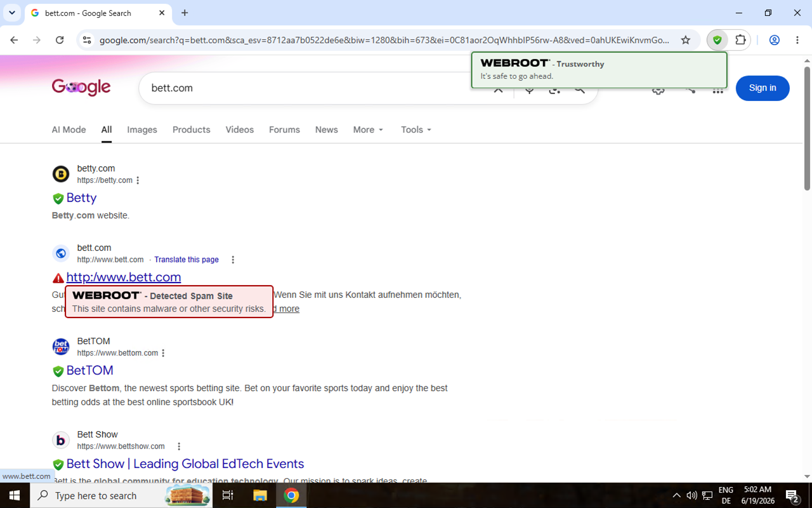Click the Chrome address bar URL
Viewport: 812px width, 508px height.
(384, 40)
